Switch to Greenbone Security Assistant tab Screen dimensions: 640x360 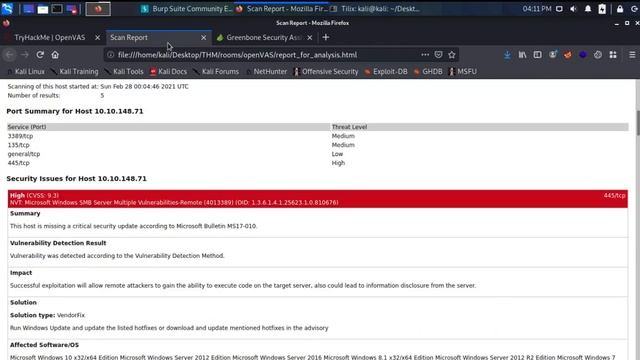coord(263,38)
